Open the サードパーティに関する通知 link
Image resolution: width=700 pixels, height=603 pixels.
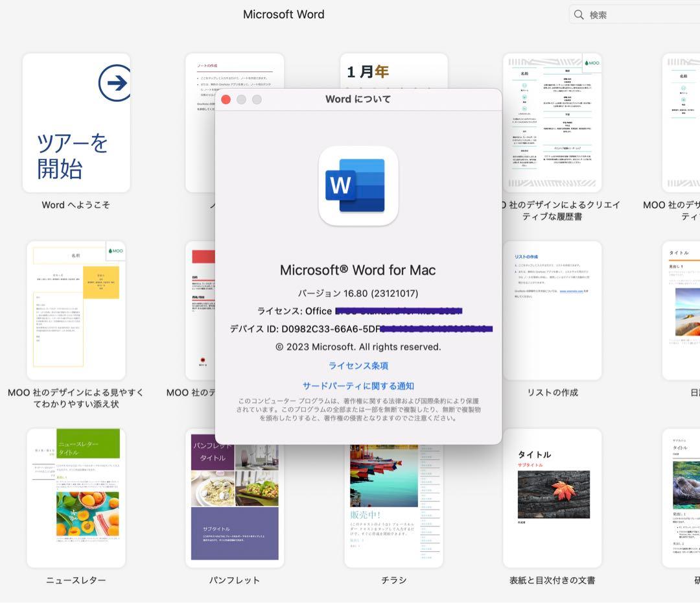(358, 385)
